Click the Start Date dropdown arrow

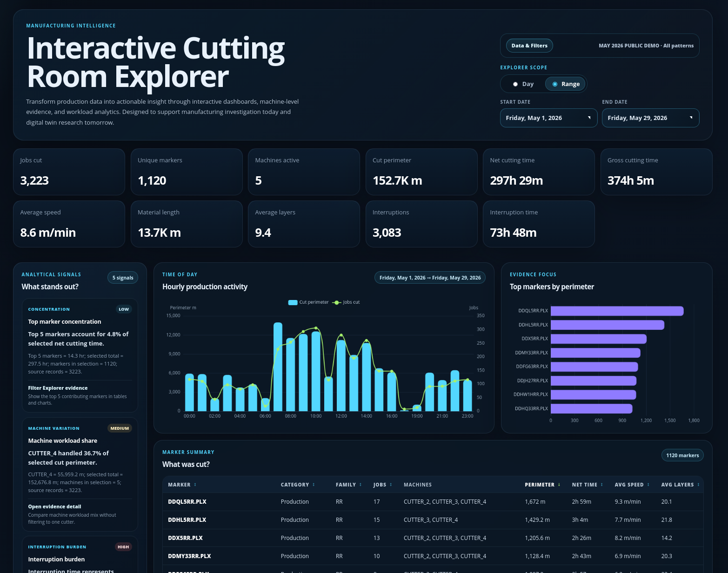click(x=589, y=118)
